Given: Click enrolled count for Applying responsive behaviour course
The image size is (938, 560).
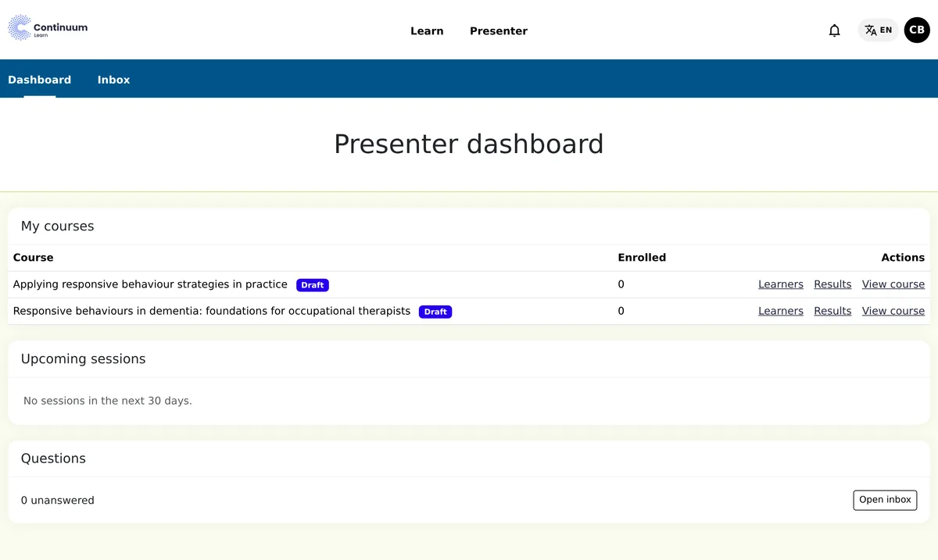Looking at the screenshot, I should click(621, 284).
